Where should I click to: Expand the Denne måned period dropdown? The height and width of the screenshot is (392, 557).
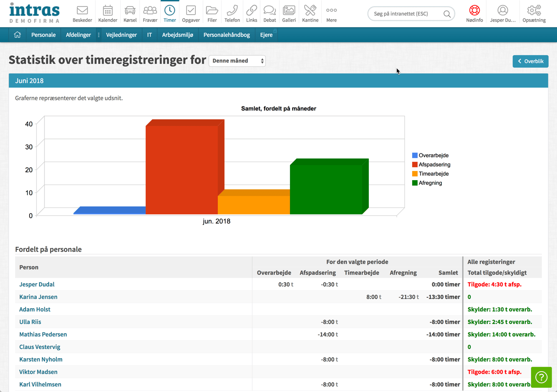tap(237, 61)
